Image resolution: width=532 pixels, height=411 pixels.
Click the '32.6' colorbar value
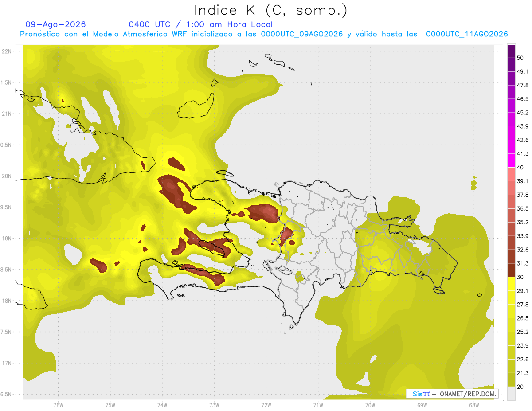pyautogui.click(x=523, y=250)
